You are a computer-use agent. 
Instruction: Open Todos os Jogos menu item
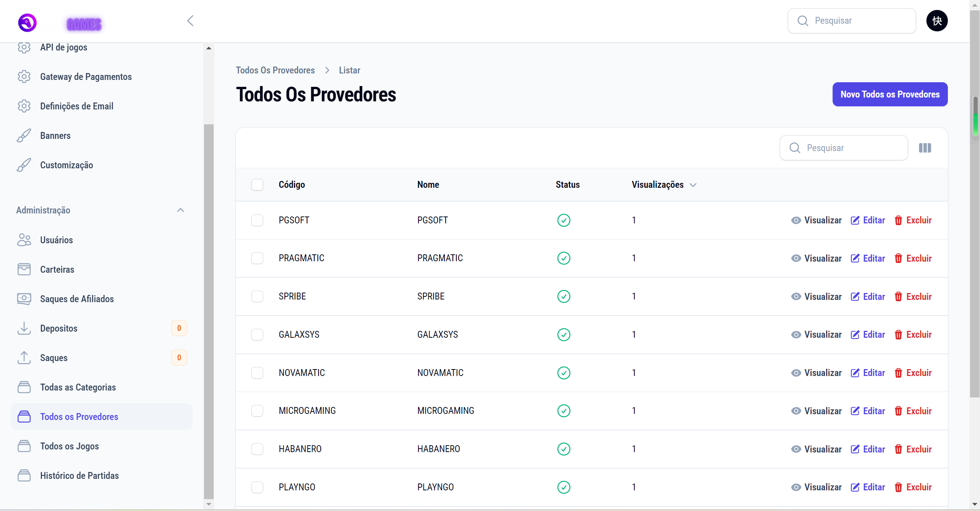69,446
